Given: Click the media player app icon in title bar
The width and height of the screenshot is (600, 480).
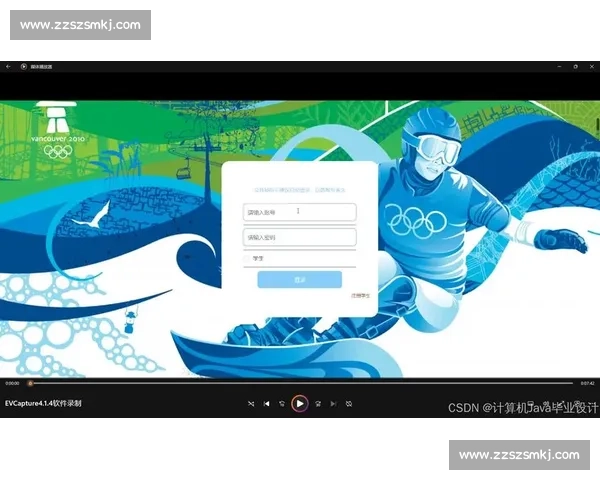Looking at the screenshot, I should [x=24, y=67].
